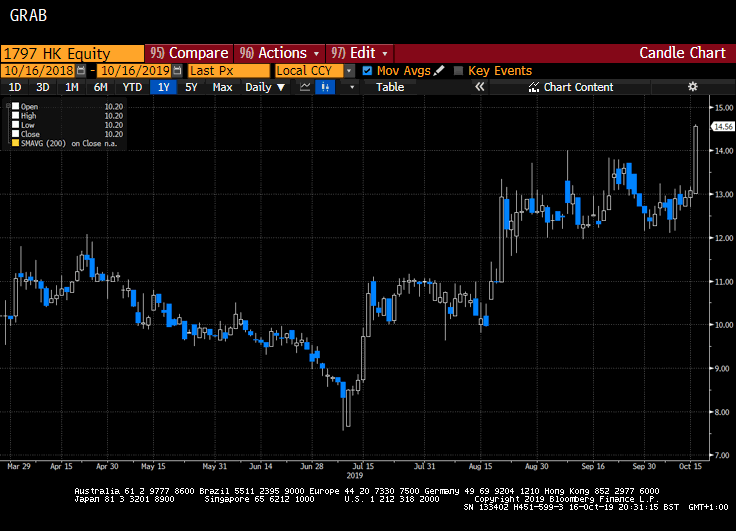Click the SMAVG (200) on Close legend entry

pos(69,143)
